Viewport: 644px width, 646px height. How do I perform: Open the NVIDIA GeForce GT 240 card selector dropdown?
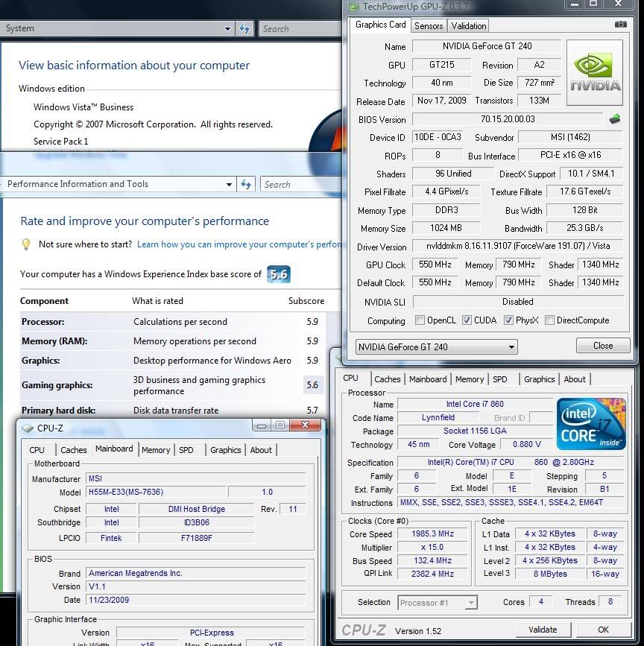(511, 346)
